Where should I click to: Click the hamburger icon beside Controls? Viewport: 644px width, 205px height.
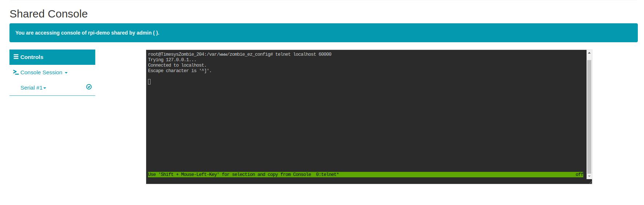(16, 57)
